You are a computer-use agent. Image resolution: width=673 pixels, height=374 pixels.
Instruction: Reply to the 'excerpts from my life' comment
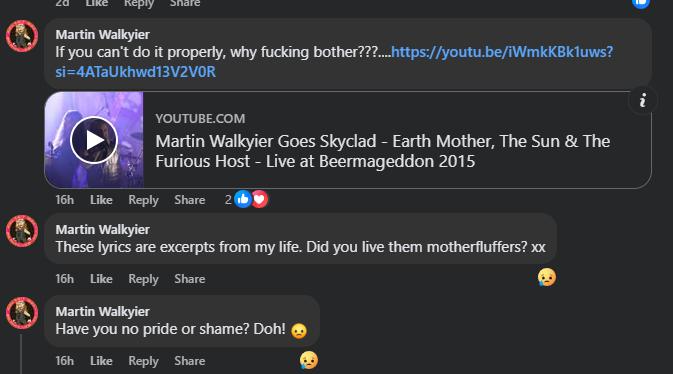point(143,279)
